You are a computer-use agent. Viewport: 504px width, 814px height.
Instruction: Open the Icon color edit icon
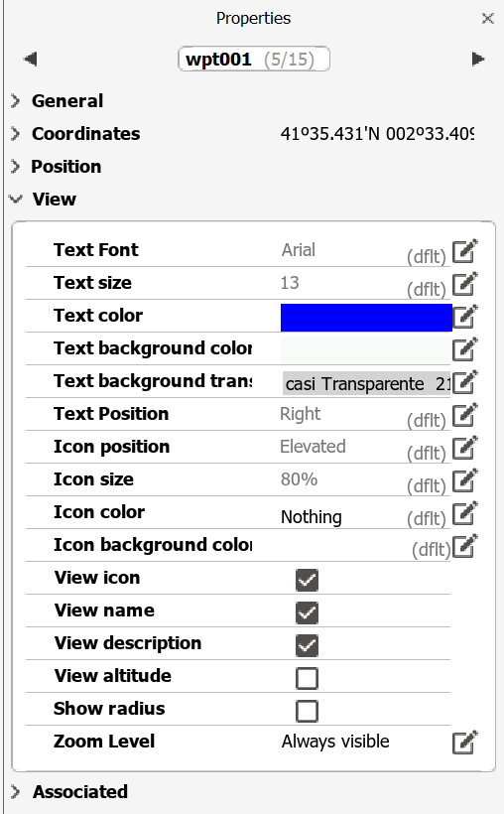(464, 513)
